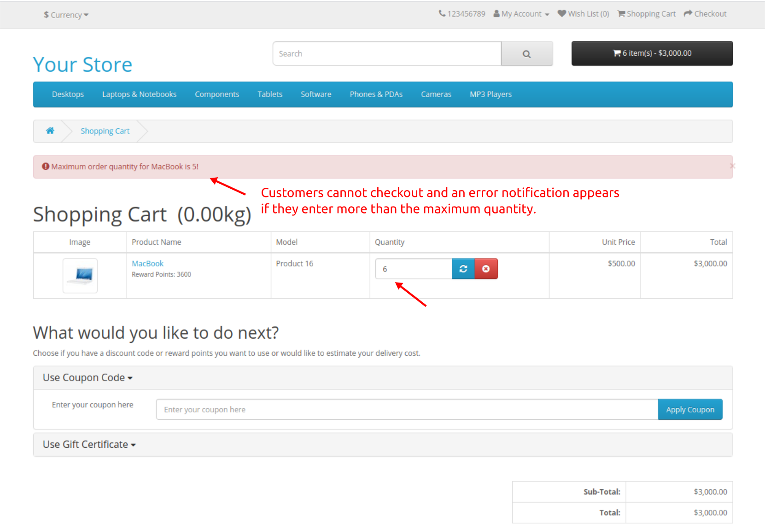Click the search magnifier button

coord(526,54)
